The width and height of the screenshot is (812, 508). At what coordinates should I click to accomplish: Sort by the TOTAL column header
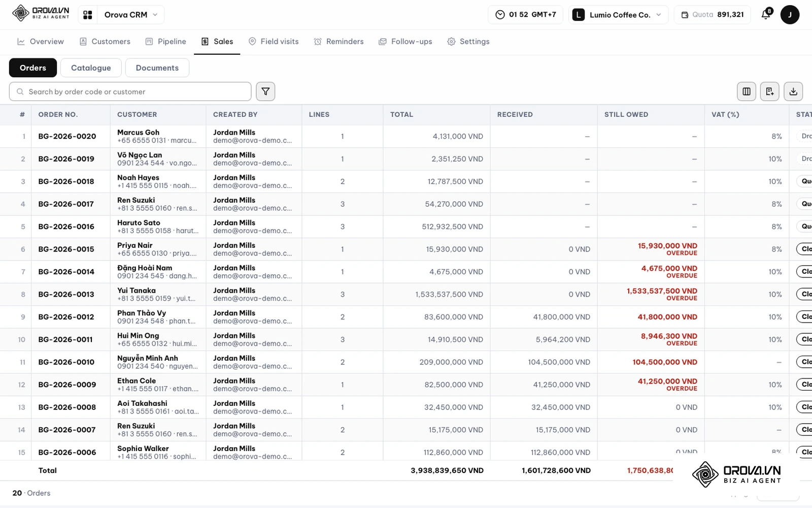tap(401, 115)
